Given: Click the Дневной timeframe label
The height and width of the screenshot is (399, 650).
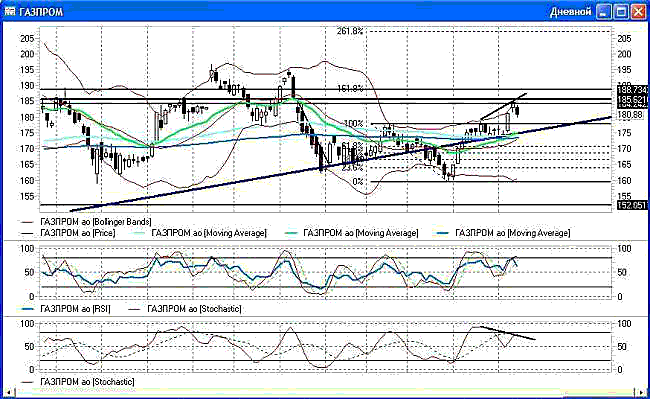Looking at the screenshot, I should coord(570,12).
